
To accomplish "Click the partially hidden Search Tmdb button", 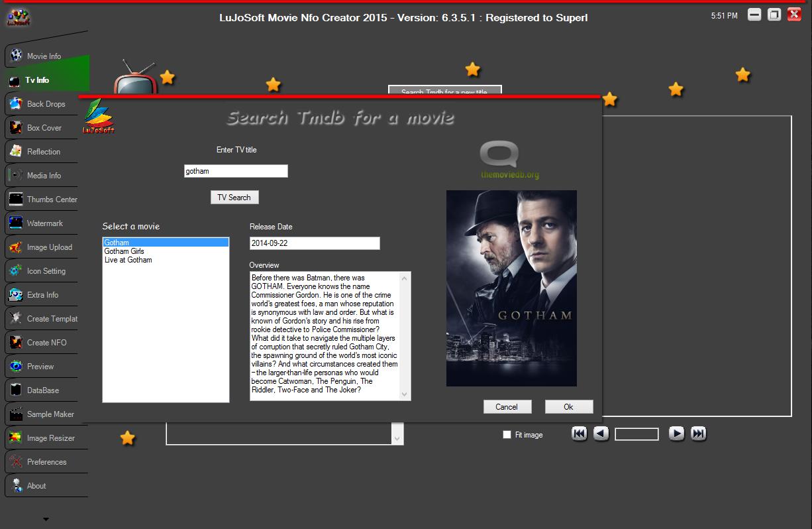I will [444, 90].
